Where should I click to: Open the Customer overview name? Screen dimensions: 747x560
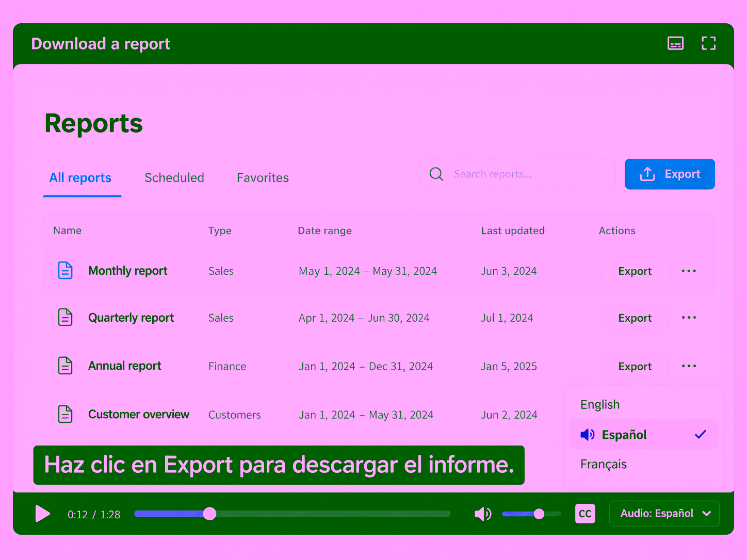point(139,414)
